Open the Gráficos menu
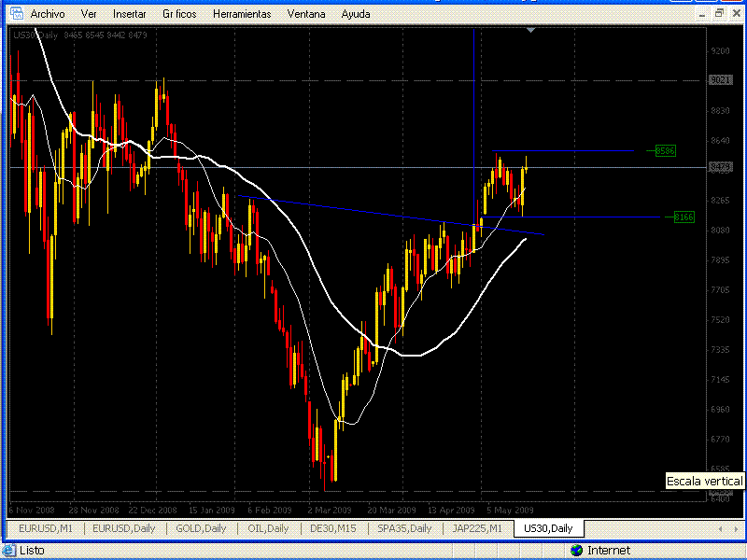Screen dimensions: 747x560 click(179, 14)
